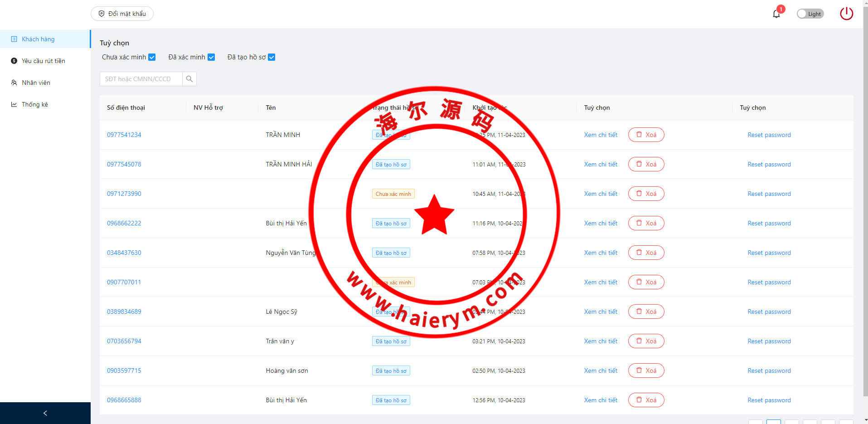This screenshot has height=424, width=868.
Task: Click Xoá for Trần văn y
Action: point(646,341)
